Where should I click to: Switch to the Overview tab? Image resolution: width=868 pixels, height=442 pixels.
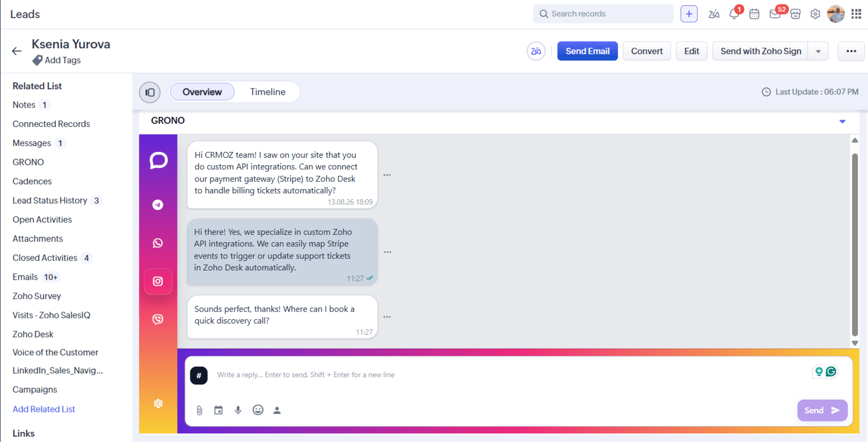click(202, 92)
